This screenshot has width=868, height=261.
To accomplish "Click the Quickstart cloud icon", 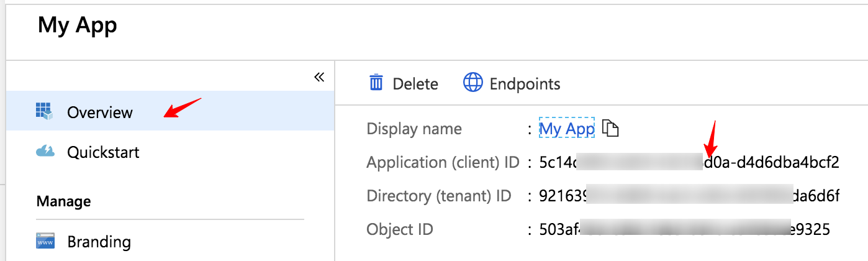I will (x=45, y=151).
